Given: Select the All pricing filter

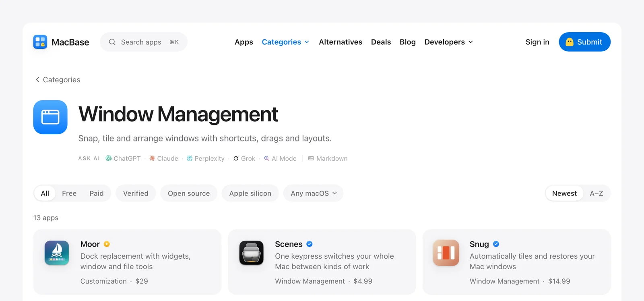Looking at the screenshot, I should (45, 193).
